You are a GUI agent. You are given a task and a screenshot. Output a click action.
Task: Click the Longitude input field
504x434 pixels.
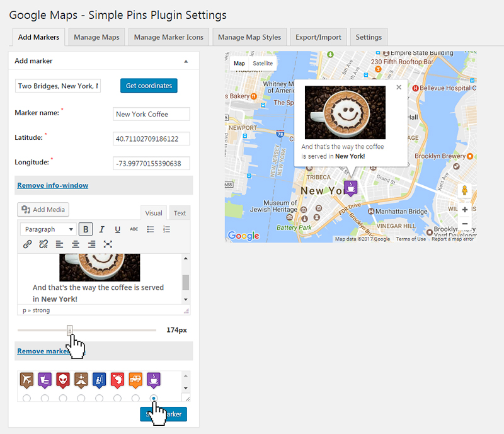pos(151,164)
